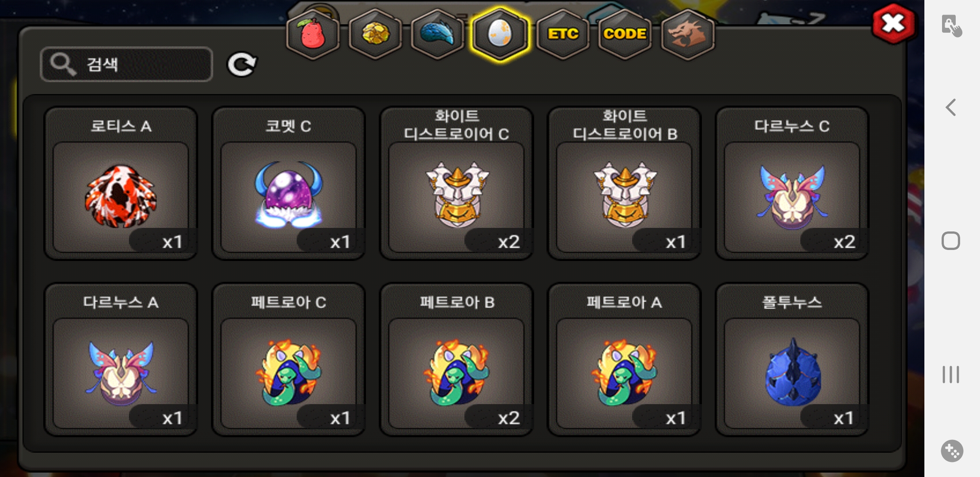Click the refresh arrow next to search
The image size is (980, 477).
tap(241, 65)
